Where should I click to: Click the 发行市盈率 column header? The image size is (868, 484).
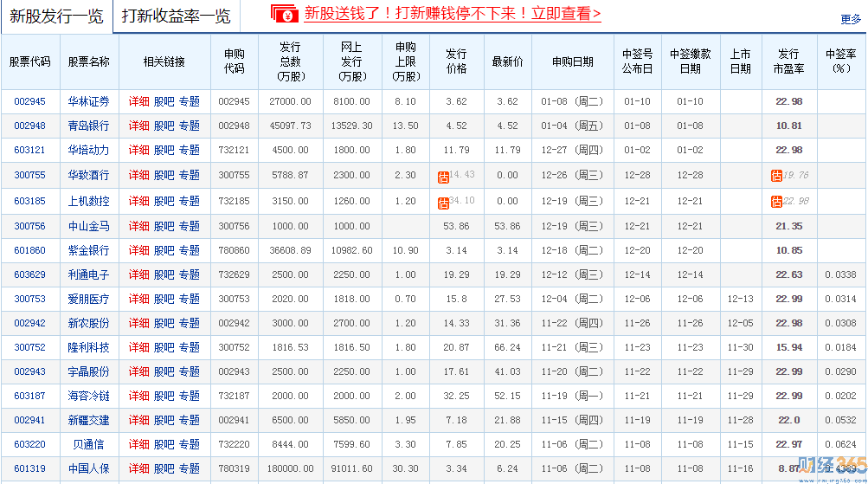[788, 61]
